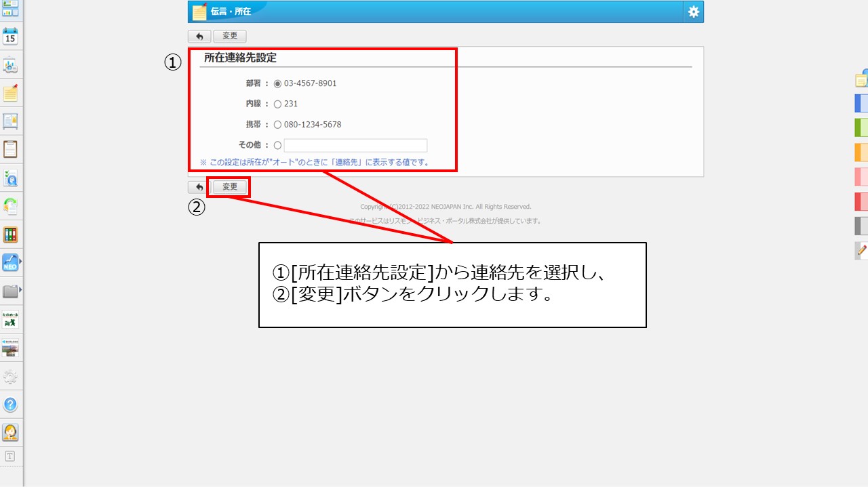Select the 内線 radio button for 231
This screenshot has height=488, width=868.
[277, 103]
